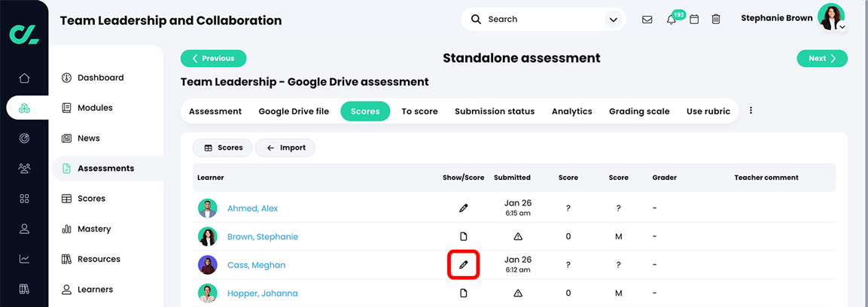This screenshot has width=868, height=307.
Task: Open the messages envelope icon
Action: (647, 20)
